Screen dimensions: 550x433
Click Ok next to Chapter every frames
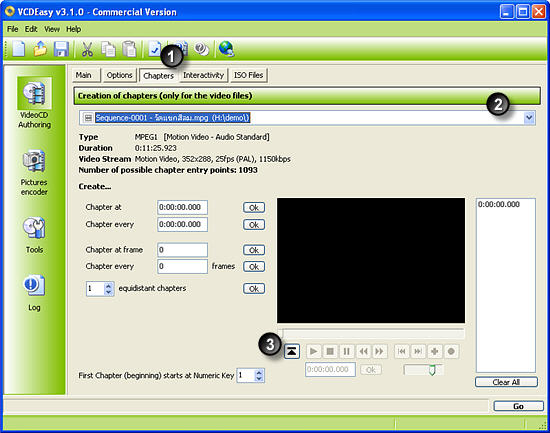click(254, 267)
